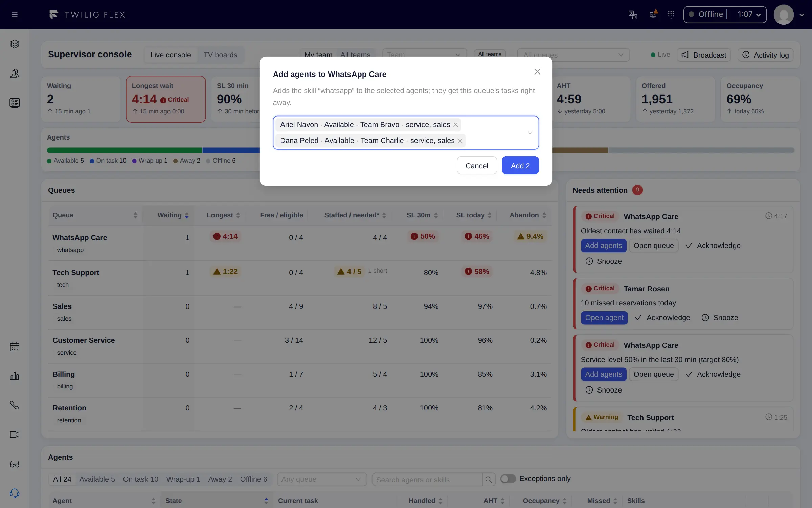
Task: Click the WhatsApp Care queue name
Action: point(80,238)
